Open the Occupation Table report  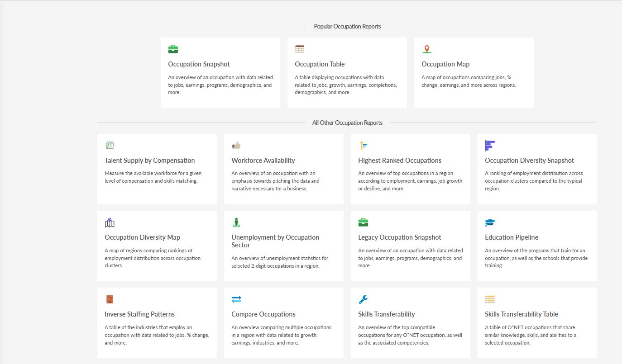pos(320,64)
